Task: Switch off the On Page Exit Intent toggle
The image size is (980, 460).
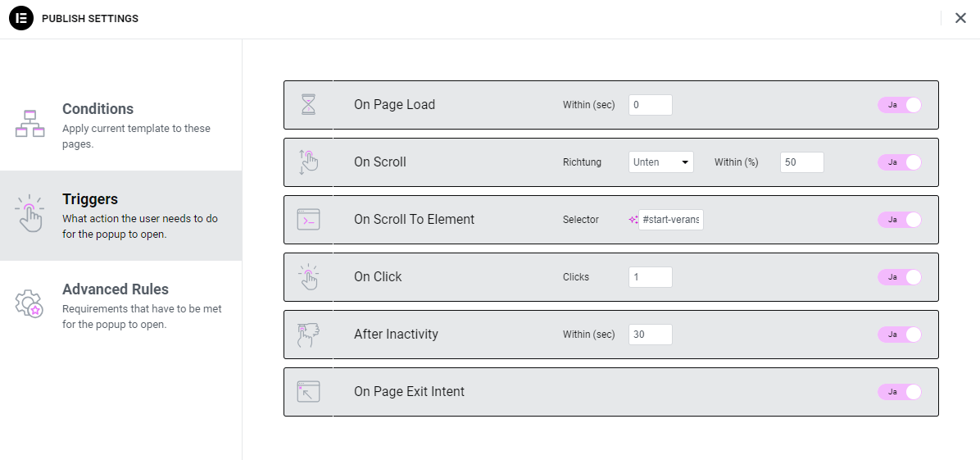Action: [x=899, y=392]
